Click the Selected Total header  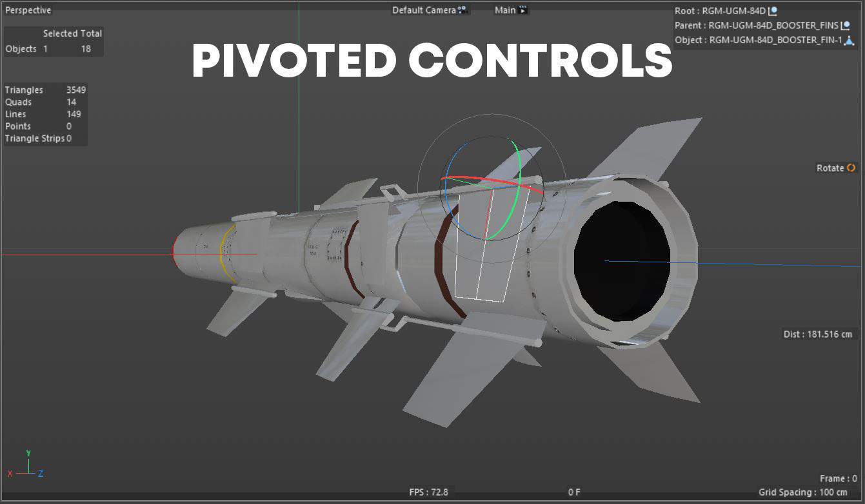[72, 34]
